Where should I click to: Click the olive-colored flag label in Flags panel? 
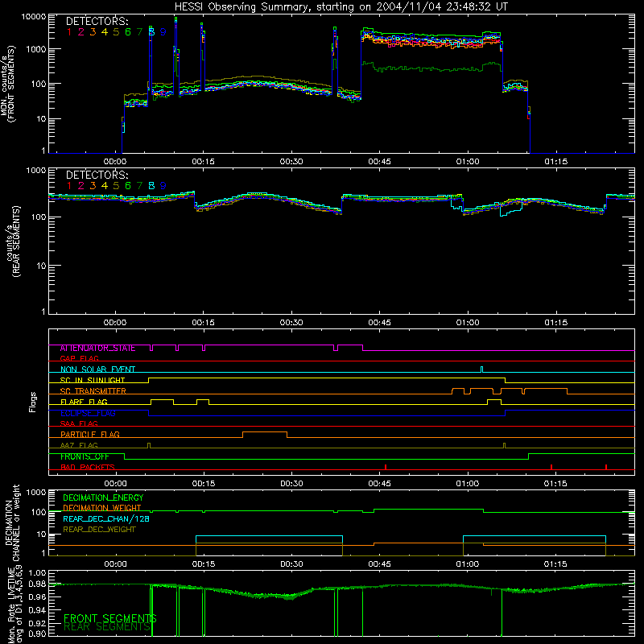tap(79, 445)
